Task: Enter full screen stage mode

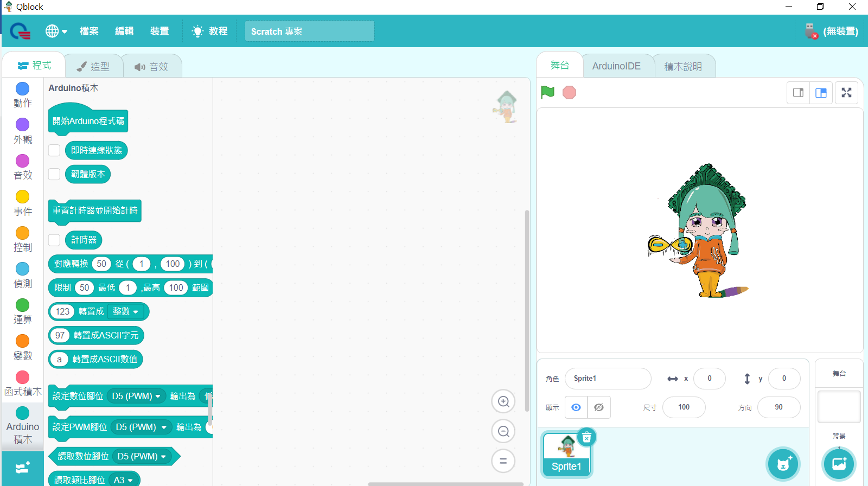Action: (x=846, y=93)
